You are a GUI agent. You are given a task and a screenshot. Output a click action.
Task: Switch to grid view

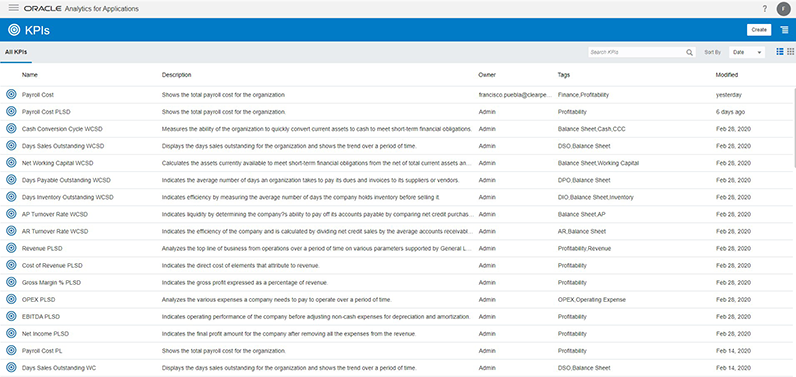(790, 52)
